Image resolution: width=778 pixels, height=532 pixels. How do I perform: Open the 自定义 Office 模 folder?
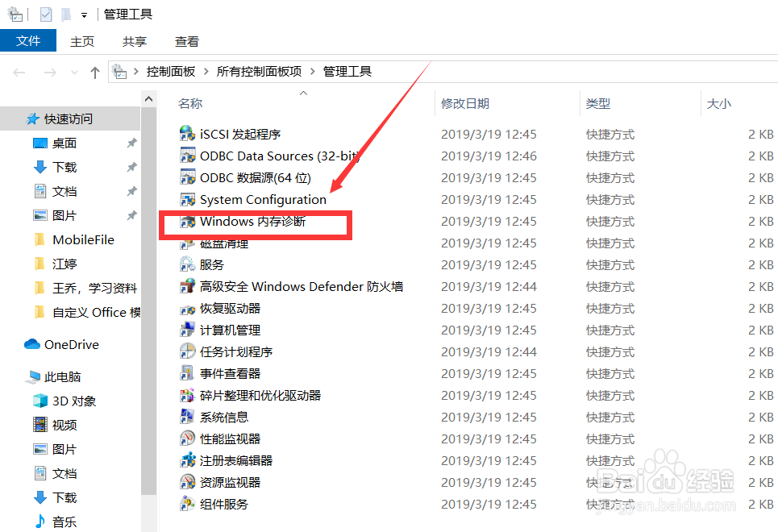click(x=96, y=312)
